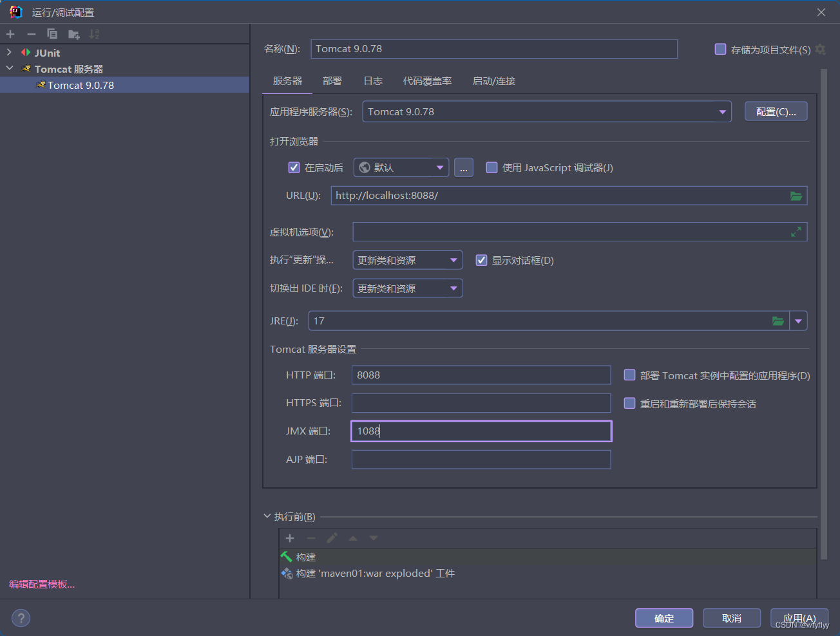Edit the selected before-launch task
This screenshot has height=636, width=840.
[x=332, y=538]
